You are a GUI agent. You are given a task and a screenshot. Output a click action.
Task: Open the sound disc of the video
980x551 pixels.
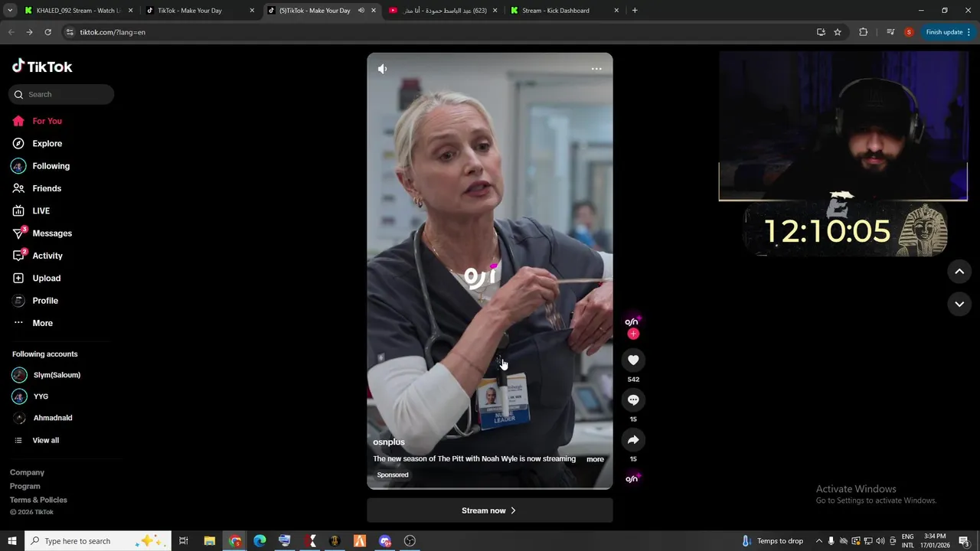pyautogui.click(x=632, y=479)
